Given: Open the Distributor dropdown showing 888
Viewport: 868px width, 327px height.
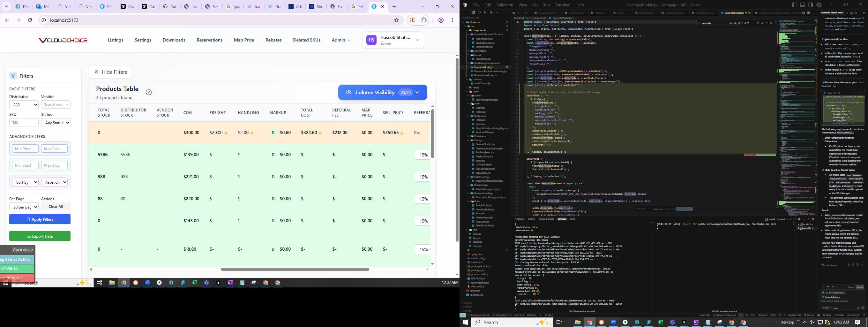Looking at the screenshot, I should pyautogui.click(x=24, y=105).
